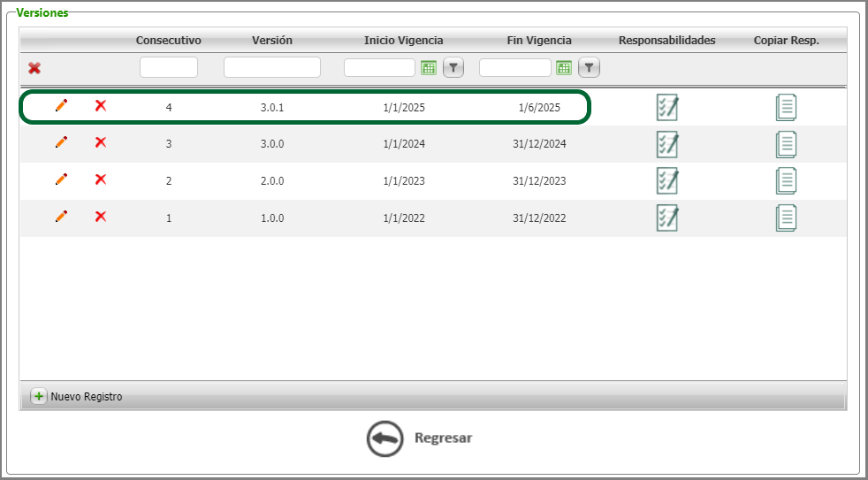The image size is (868, 480).
Task: Open Responsabilidades for version 3.0.0
Action: pos(667,144)
